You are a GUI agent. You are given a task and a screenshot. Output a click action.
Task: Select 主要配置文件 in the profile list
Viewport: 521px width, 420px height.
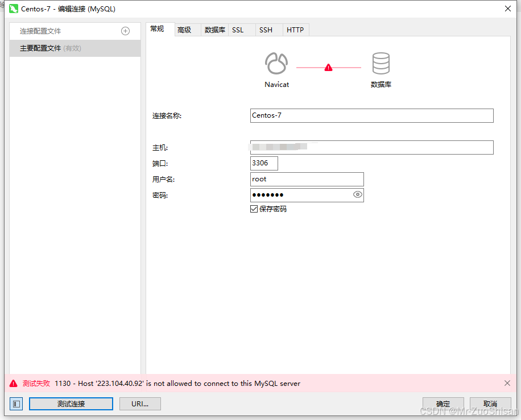[75, 48]
